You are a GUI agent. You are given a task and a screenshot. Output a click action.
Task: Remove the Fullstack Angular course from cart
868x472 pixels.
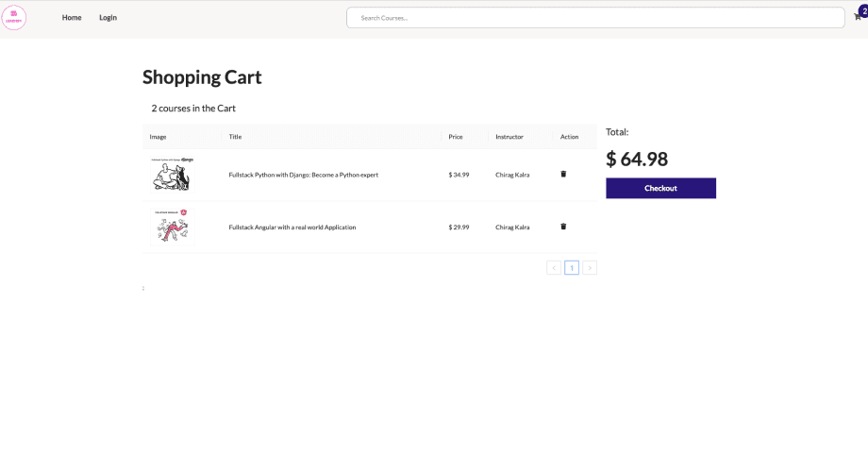(563, 227)
